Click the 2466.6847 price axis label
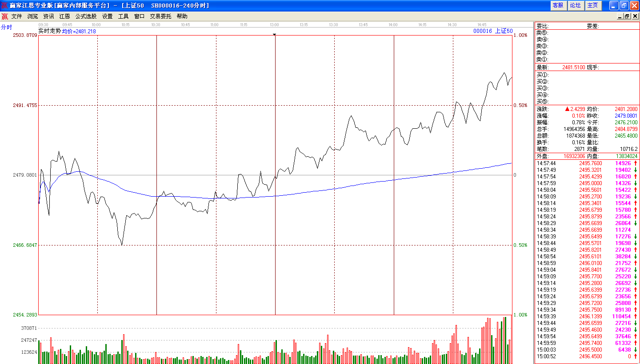Viewport: 640px width, 364px height. click(x=25, y=245)
